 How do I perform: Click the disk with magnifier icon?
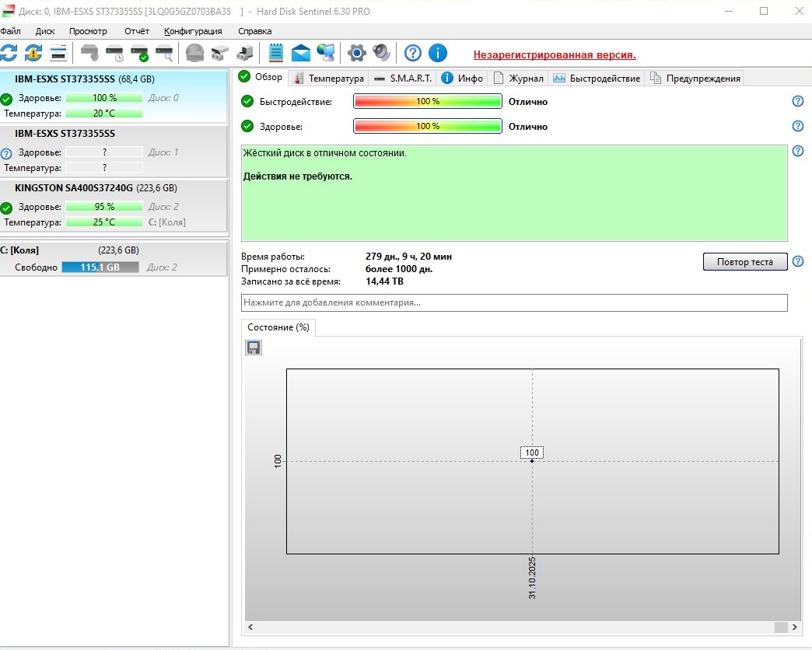(164, 53)
